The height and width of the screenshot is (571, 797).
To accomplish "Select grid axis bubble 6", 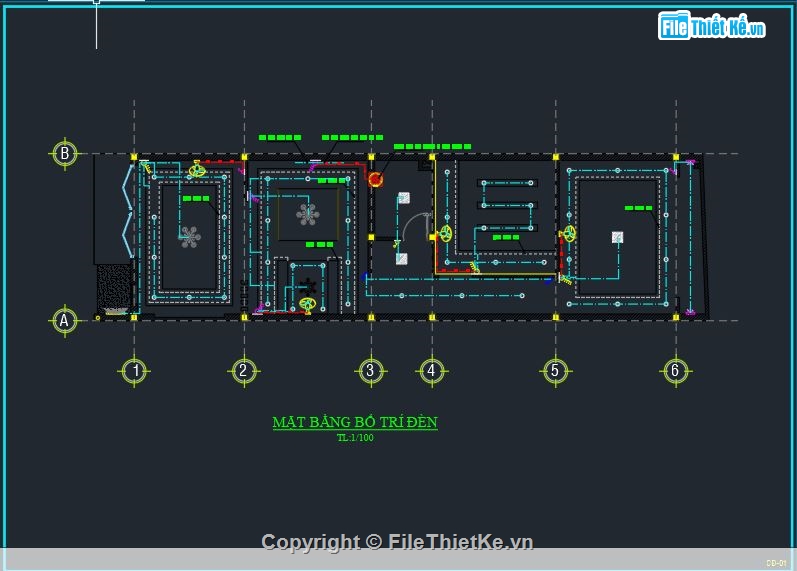I will pos(676,371).
